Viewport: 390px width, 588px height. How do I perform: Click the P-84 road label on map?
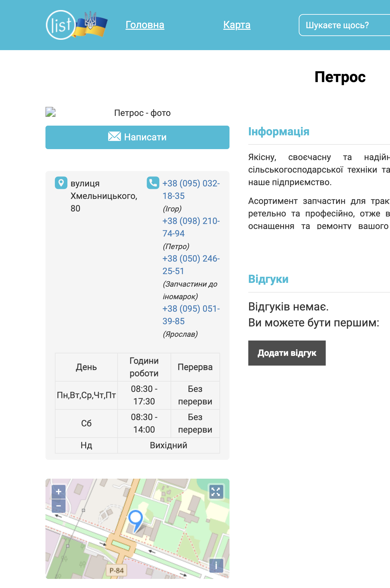(117, 570)
